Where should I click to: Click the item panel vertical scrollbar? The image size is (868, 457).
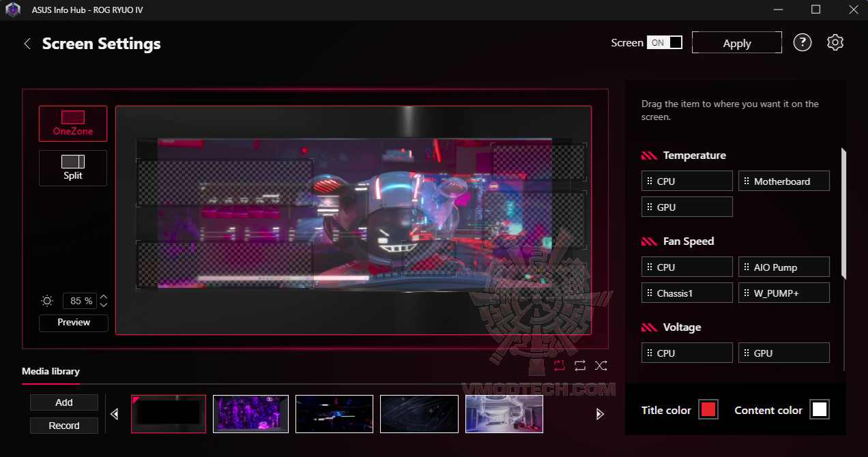[x=843, y=213]
